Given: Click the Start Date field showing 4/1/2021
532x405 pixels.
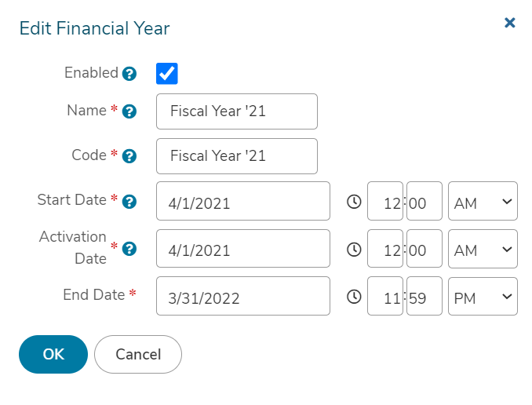Looking at the screenshot, I should [x=243, y=201].
